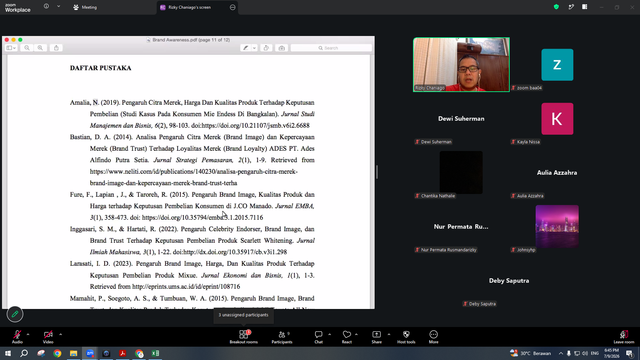Open Adobe Acrobat from the taskbar
640x360 pixels.
click(x=122, y=353)
